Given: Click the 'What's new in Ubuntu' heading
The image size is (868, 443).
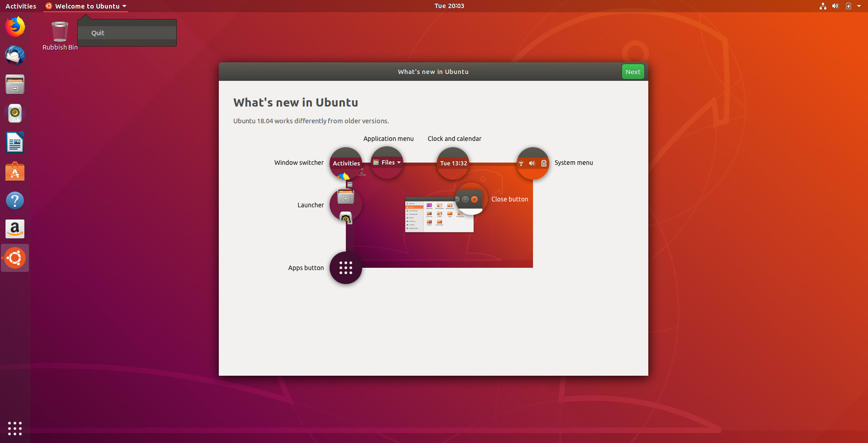Looking at the screenshot, I should [296, 103].
